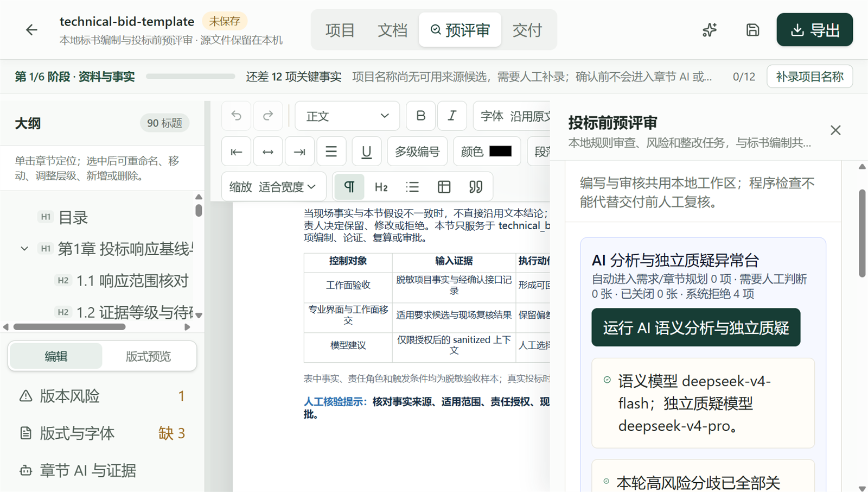Click the technical-bid-template title
Screen dimensions: 868x492
coord(127,21)
